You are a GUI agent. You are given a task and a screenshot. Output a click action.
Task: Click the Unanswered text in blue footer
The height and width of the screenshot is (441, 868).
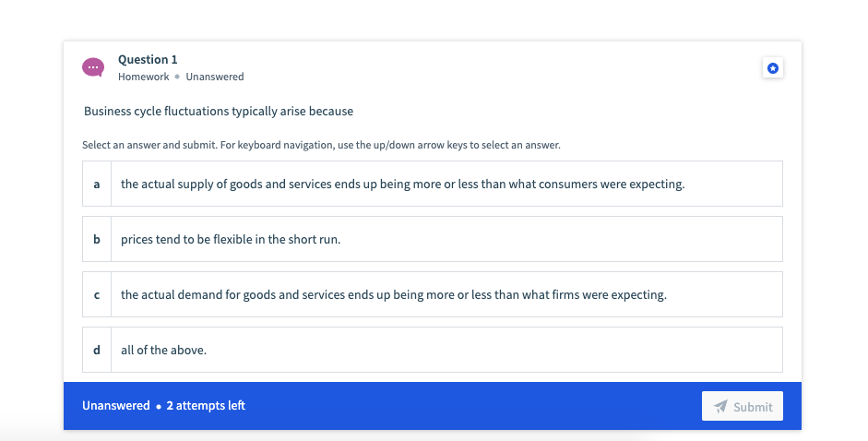(115, 406)
